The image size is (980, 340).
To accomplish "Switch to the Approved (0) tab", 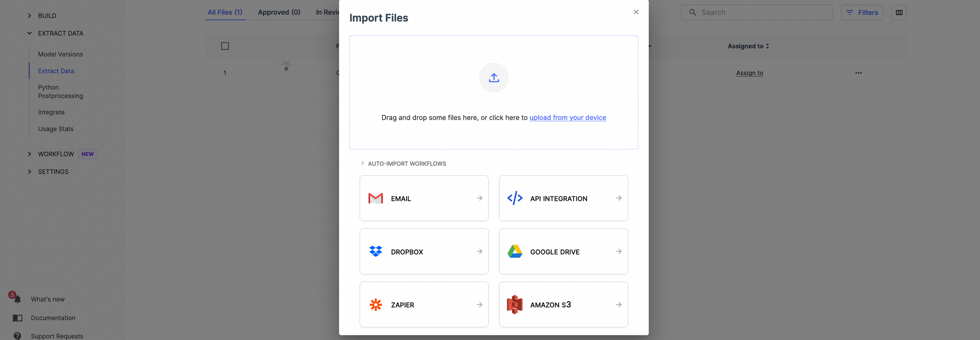I will pyautogui.click(x=279, y=12).
